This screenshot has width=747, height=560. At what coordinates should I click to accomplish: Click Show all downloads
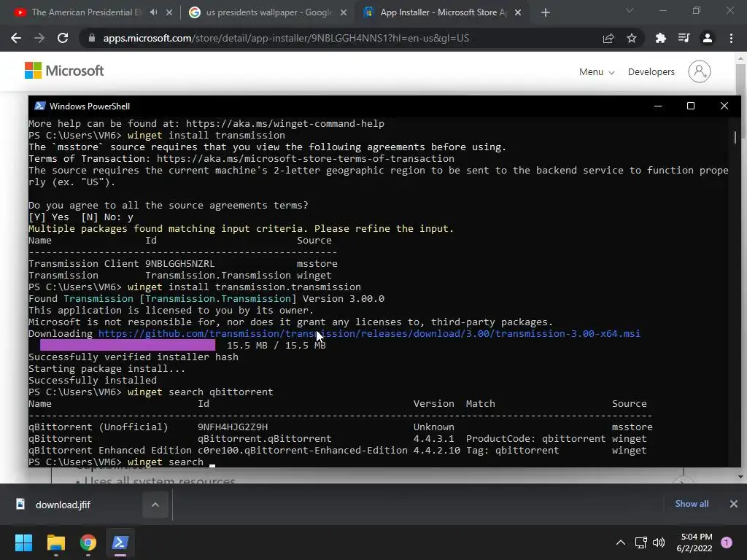tap(692, 504)
